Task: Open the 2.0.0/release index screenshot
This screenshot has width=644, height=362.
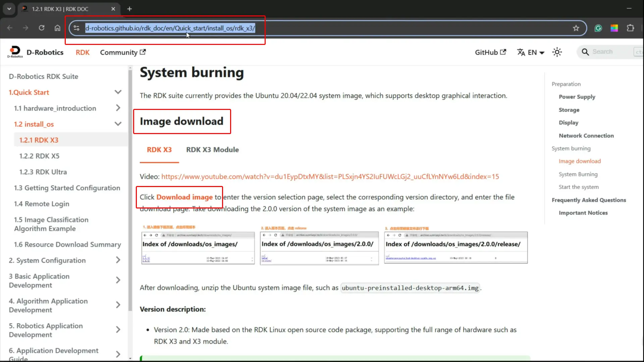Action: coord(456,247)
